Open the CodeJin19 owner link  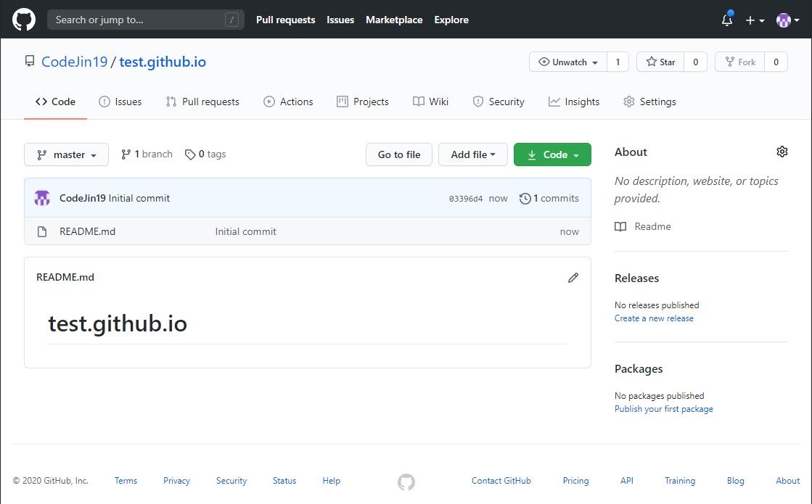point(74,62)
